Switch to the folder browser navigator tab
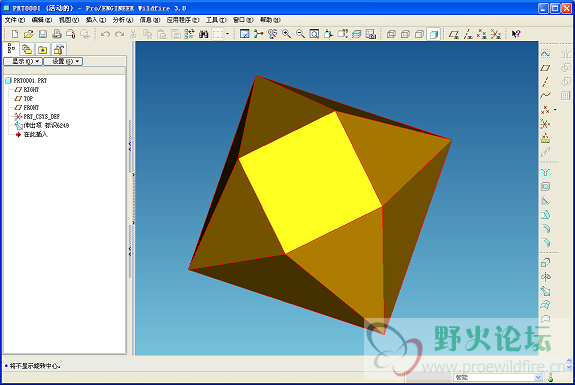 [43, 49]
